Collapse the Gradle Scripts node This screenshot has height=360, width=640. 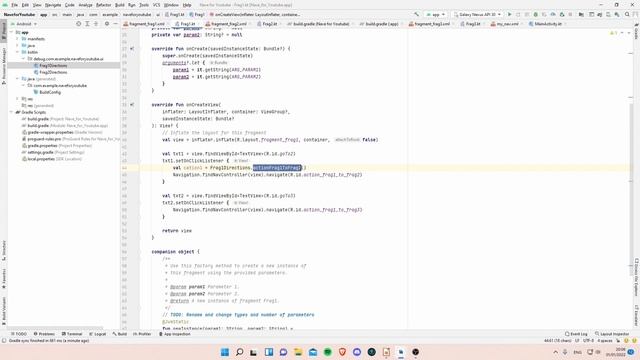[12, 112]
